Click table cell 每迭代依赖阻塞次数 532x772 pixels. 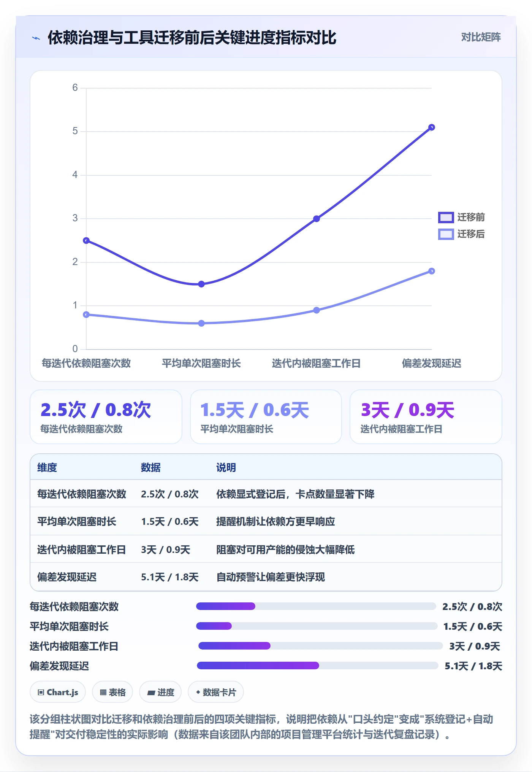82,494
